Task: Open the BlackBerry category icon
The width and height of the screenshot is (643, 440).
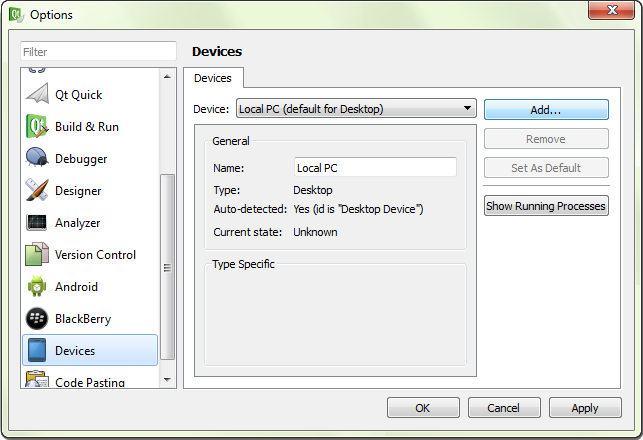Action: coord(38,319)
